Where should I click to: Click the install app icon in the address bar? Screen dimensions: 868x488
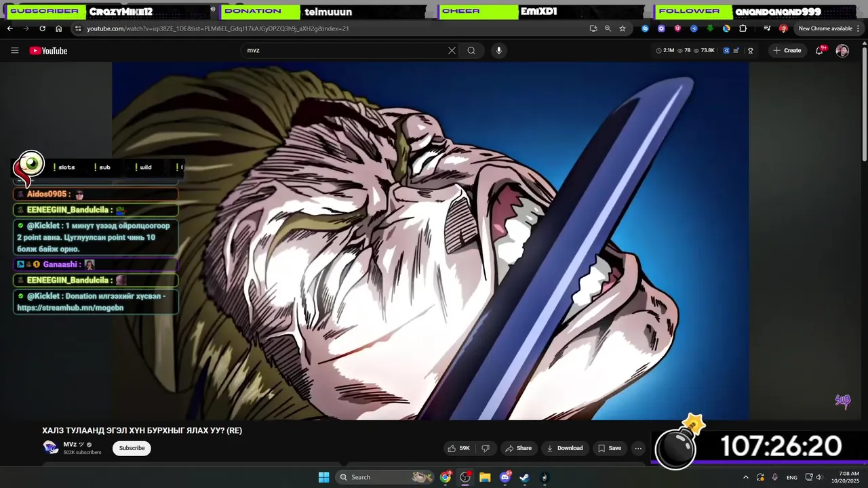coord(593,28)
